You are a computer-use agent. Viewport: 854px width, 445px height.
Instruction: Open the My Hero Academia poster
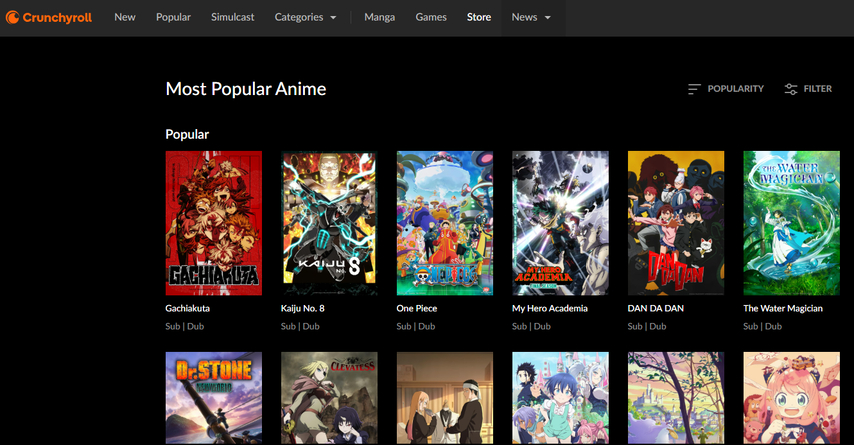pyautogui.click(x=560, y=223)
